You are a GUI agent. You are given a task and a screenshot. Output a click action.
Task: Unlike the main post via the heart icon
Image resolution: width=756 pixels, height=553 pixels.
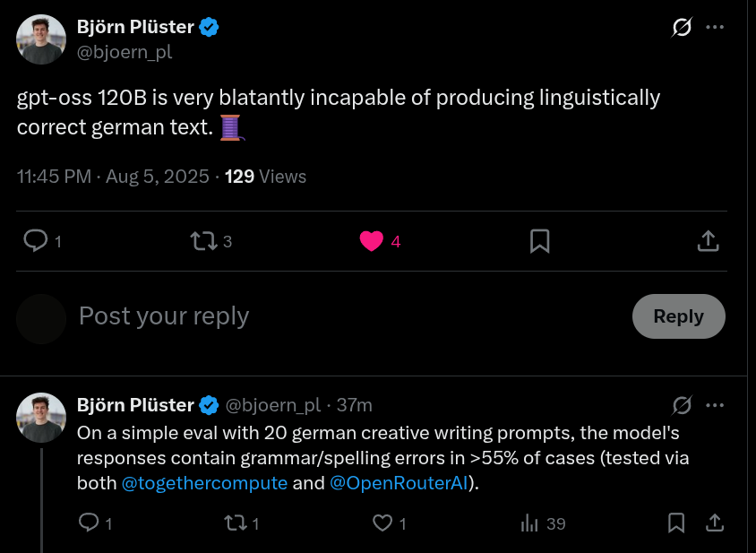[x=371, y=240]
